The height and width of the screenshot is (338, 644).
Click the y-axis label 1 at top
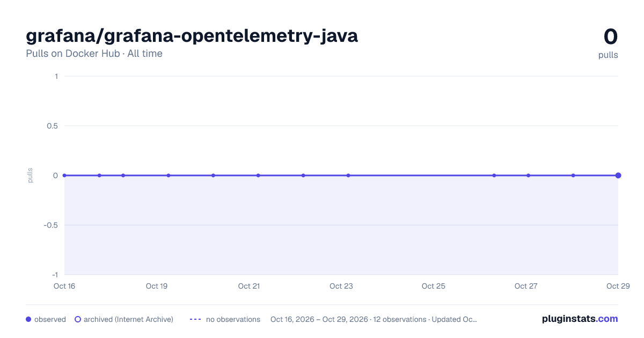[x=56, y=76]
